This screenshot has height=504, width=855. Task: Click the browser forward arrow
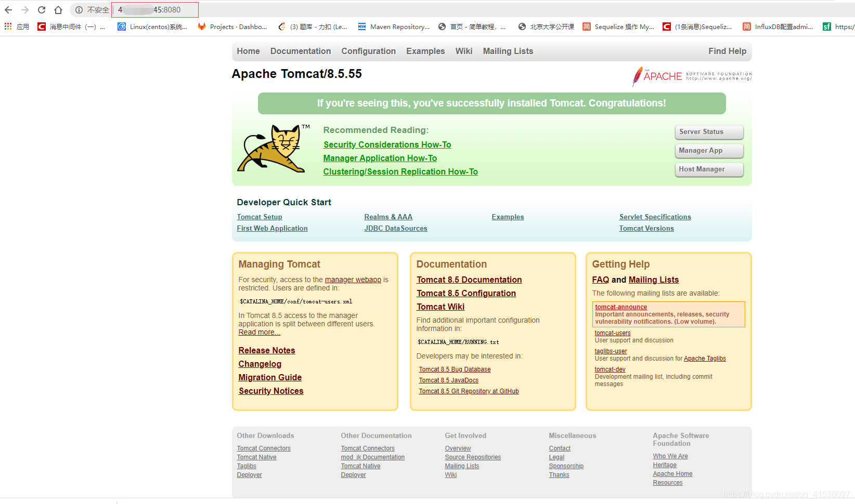coord(25,10)
